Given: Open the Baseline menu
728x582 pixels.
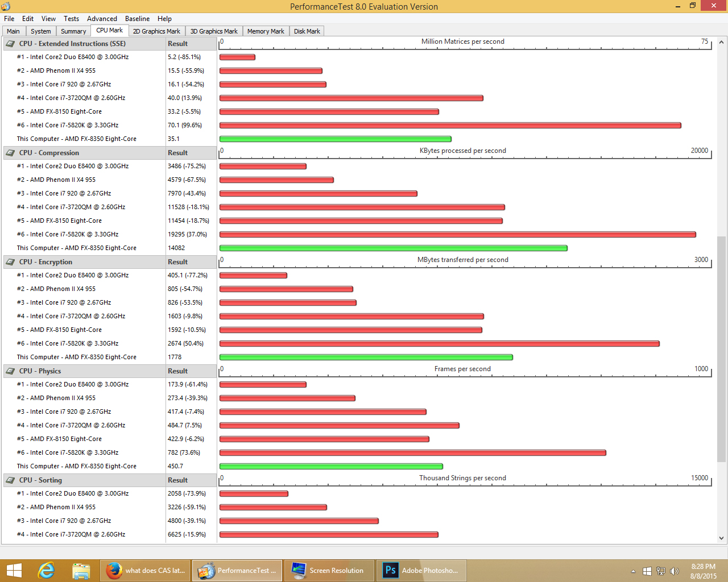Looking at the screenshot, I should [x=137, y=19].
